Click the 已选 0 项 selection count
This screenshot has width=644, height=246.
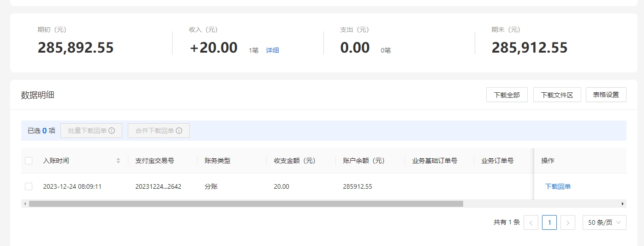coord(42,131)
